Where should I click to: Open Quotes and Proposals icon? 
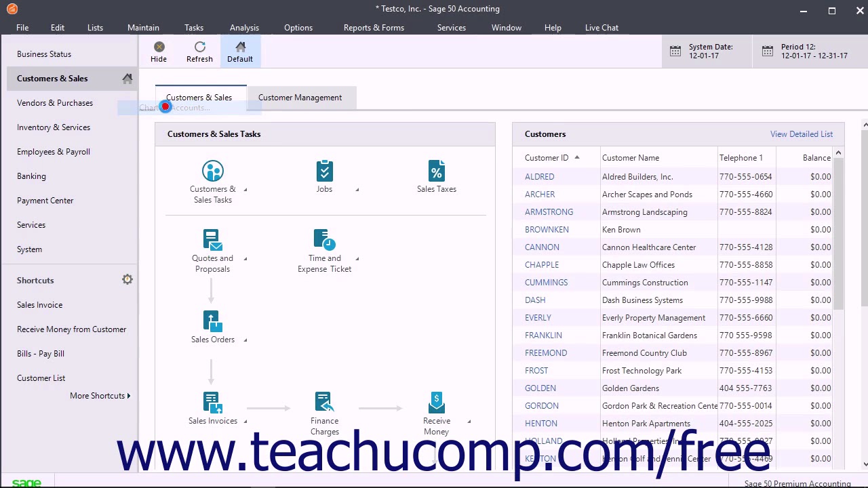click(212, 240)
